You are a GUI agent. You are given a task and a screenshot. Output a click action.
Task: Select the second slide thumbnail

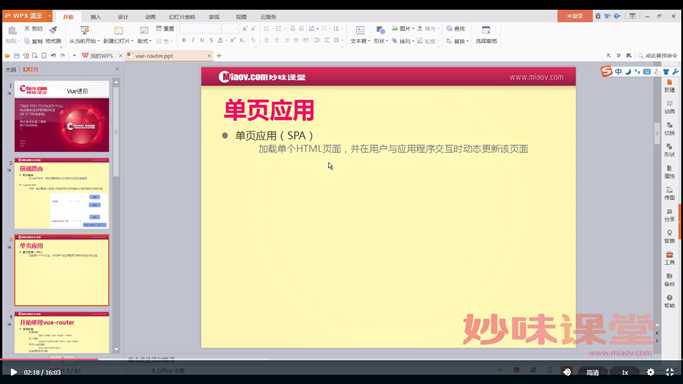[62, 193]
